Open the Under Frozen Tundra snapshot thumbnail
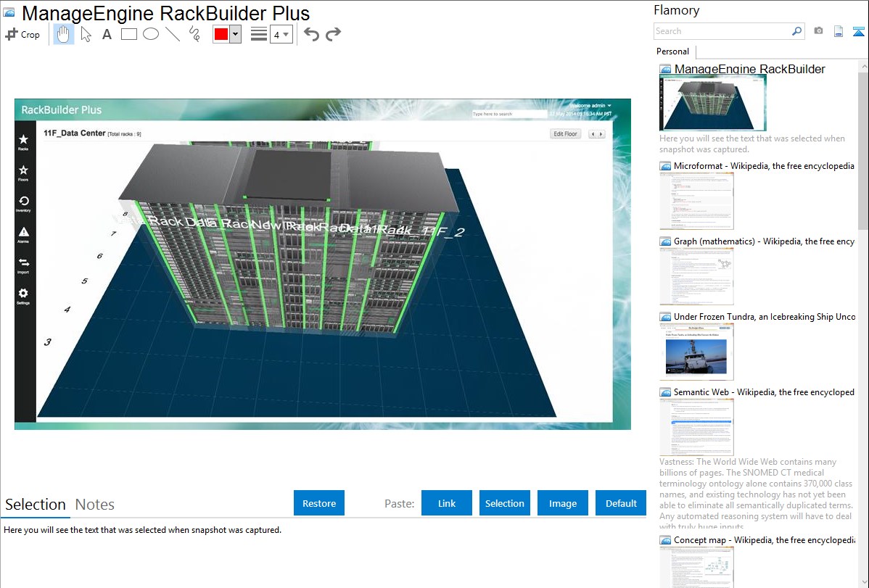Screen dimensions: 869x588 coord(696,352)
